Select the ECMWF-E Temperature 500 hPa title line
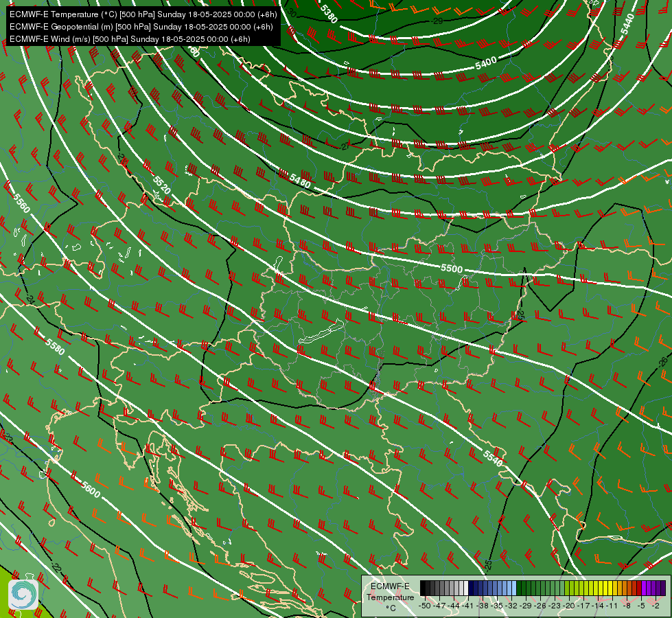Screen dimensions: 672x618 tap(143, 14)
